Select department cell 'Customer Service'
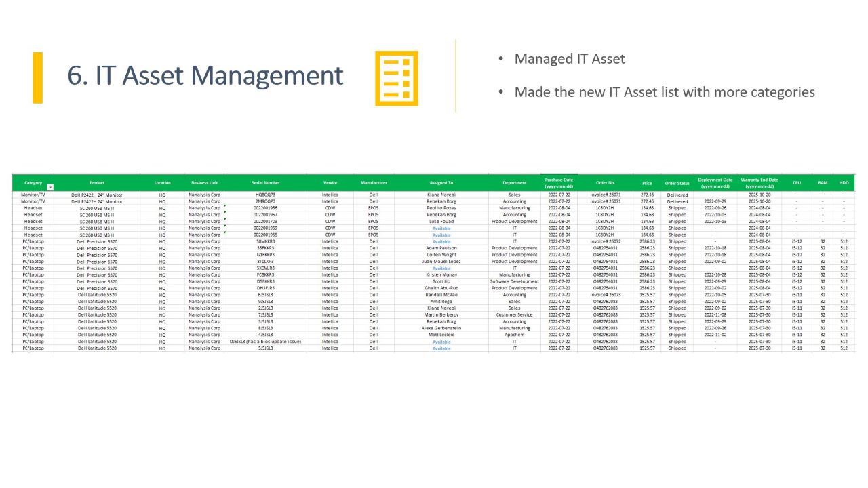Image resolution: width=868 pixels, height=488 pixels. coord(515,315)
